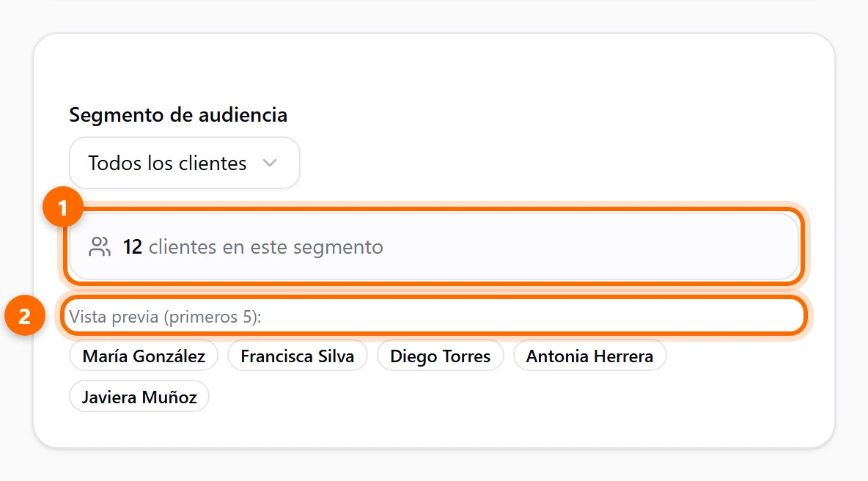Click the Javiera Muñoz chip
The width and height of the screenshot is (868, 481).
click(139, 397)
